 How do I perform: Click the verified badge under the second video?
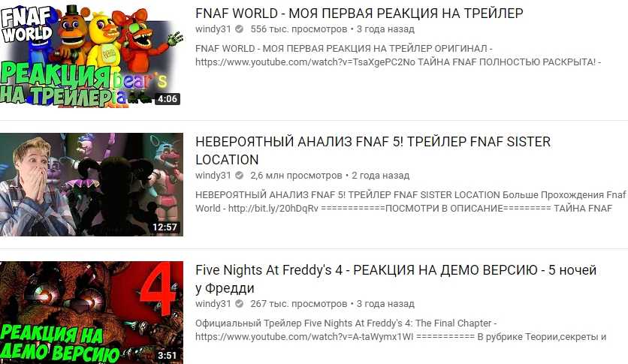(x=239, y=176)
